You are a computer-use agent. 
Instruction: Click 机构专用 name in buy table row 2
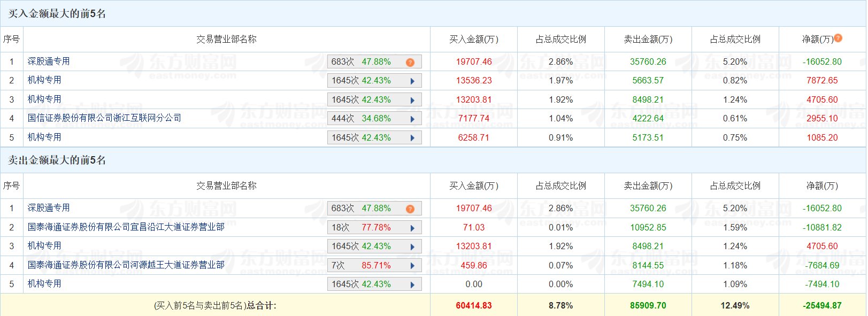44,80
